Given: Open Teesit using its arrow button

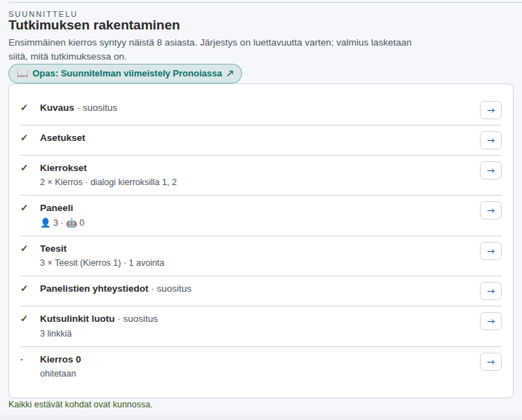Looking at the screenshot, I should [490, 251].
